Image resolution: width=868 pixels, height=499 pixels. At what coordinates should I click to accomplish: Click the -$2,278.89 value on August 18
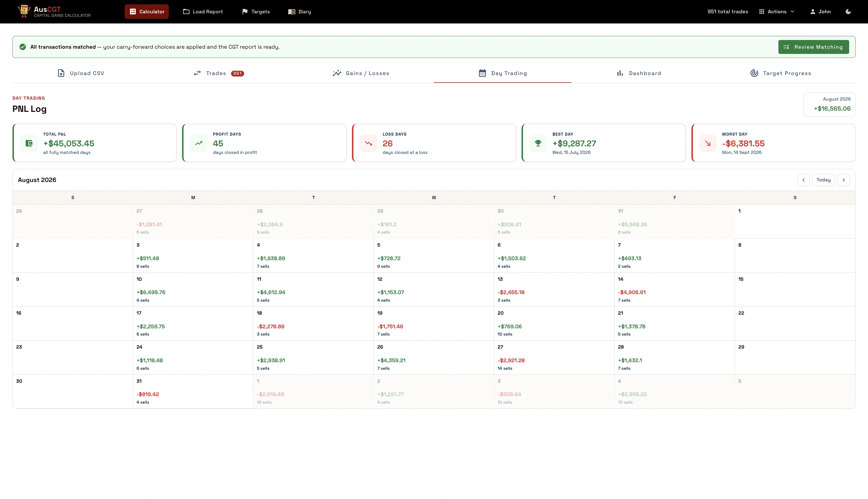[x=270, y=327]
